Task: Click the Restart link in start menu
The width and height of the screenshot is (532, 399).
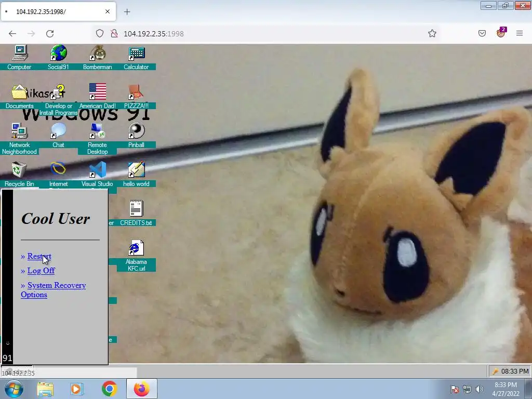Action: (39, 256)
